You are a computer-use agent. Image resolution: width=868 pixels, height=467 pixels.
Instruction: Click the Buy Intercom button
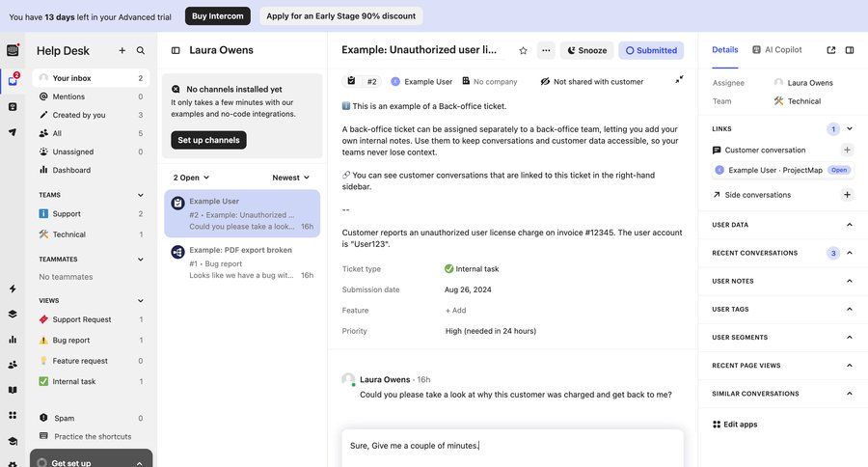pyautogui.click(x=218, y=16)
